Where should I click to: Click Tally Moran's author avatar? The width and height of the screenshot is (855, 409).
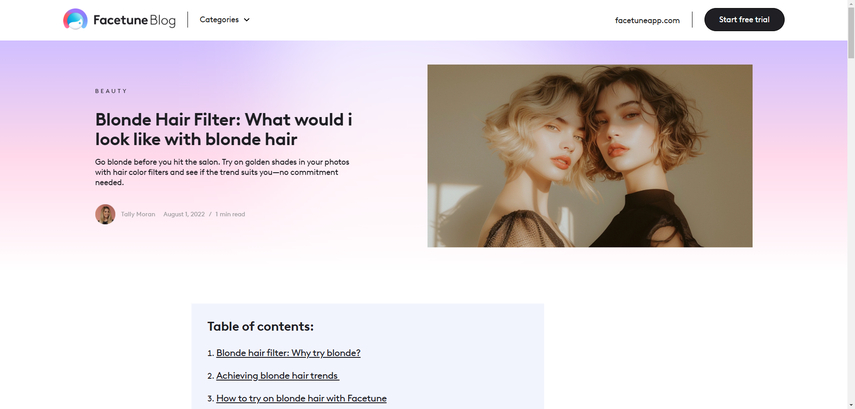coord(105,214)
